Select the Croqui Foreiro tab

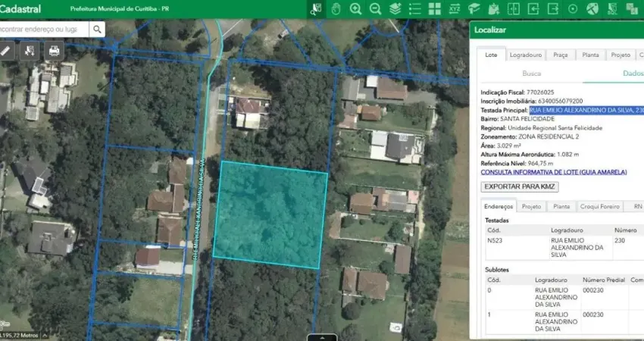tap(599, 206)
